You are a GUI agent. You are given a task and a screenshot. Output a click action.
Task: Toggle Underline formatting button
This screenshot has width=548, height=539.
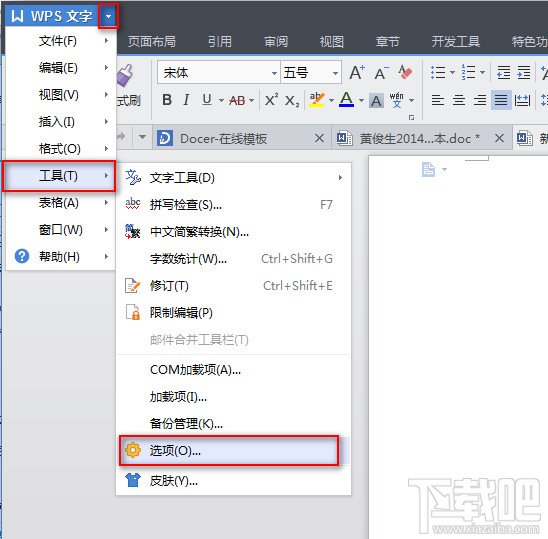pyautogui.click(x=207, y=100)
